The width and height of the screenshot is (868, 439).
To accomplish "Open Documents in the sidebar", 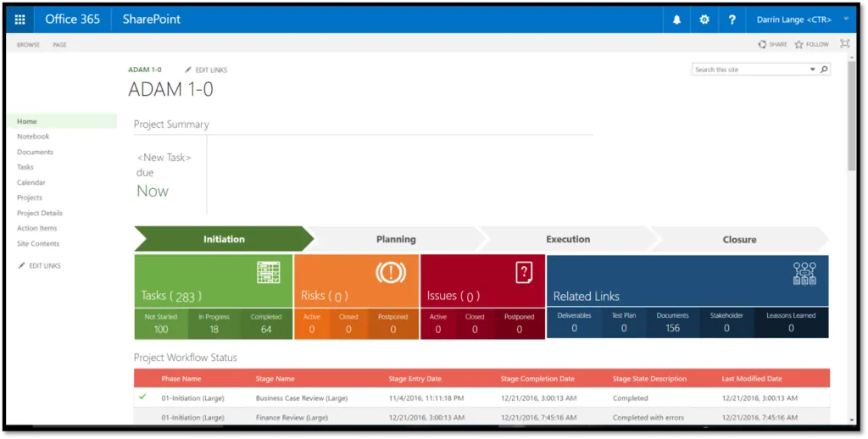I will 36,152.
